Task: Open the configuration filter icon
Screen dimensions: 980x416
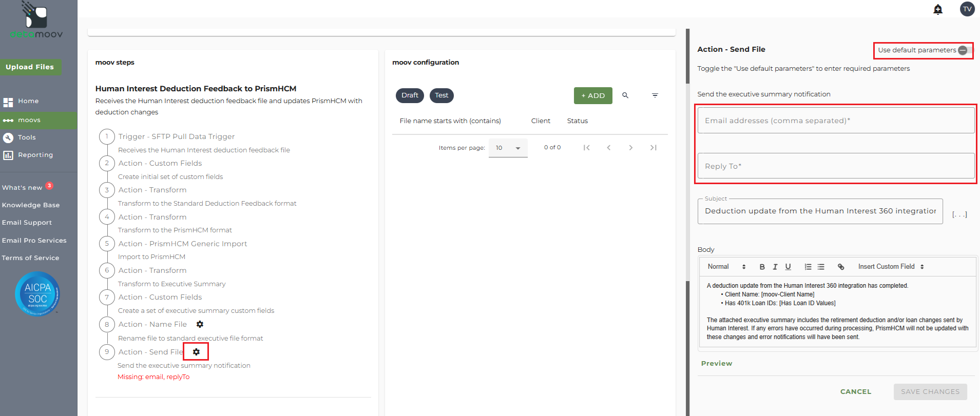Action: click(x=655, y=95)
